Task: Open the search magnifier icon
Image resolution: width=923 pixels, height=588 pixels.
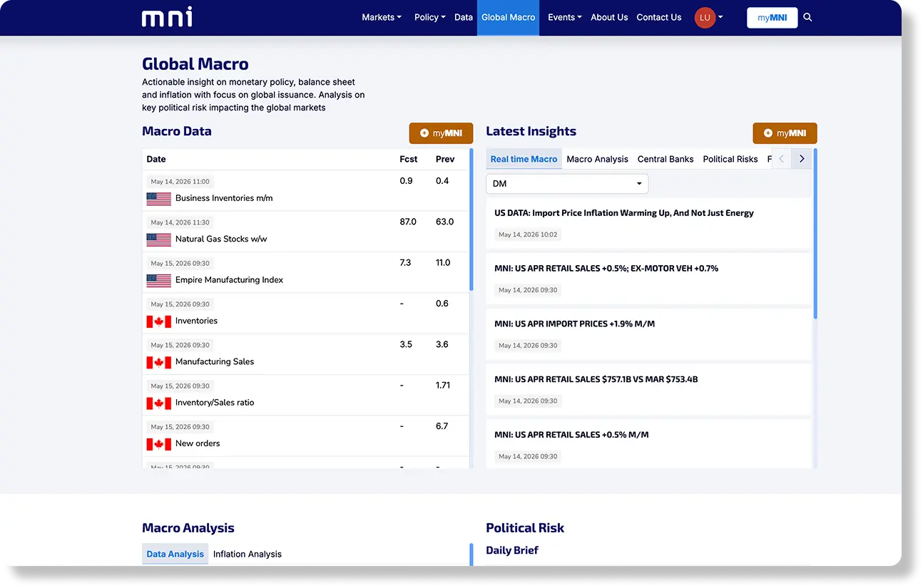Action: [x=807, y=17]
